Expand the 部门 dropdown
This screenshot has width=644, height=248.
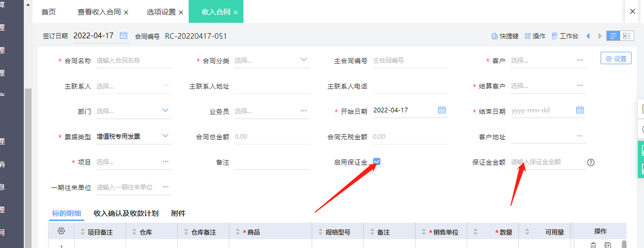click(x=165, y=110)
